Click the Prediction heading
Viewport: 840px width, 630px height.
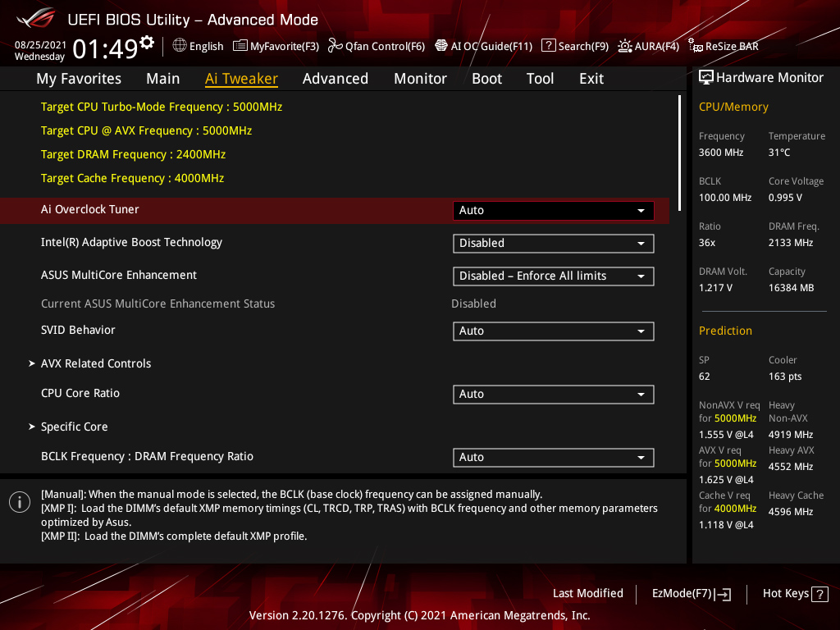click(x=725, y=331)
